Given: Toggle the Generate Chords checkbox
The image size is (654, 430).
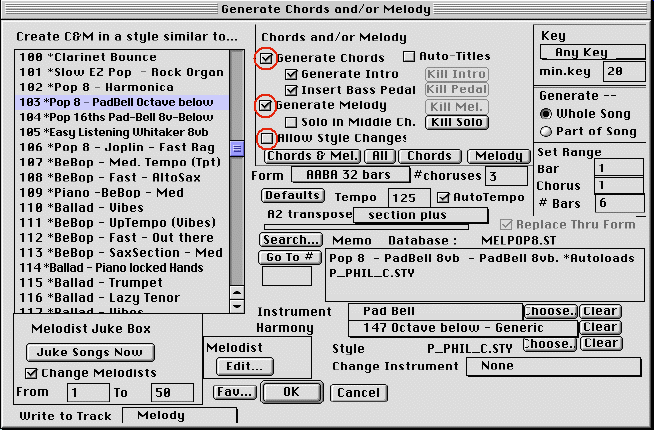Looking at the screenshot, I should (x=267, y=58).
